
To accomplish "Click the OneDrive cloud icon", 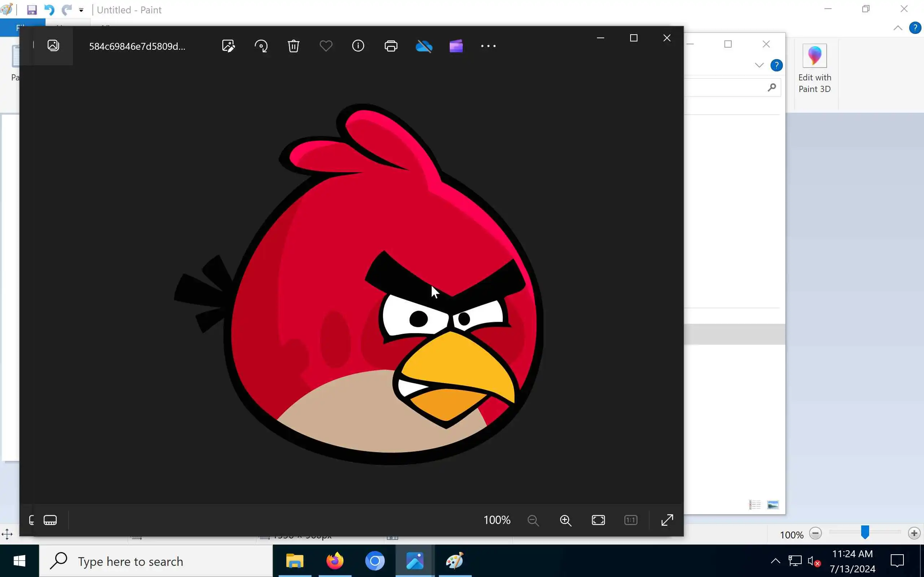I will (423, 46).
